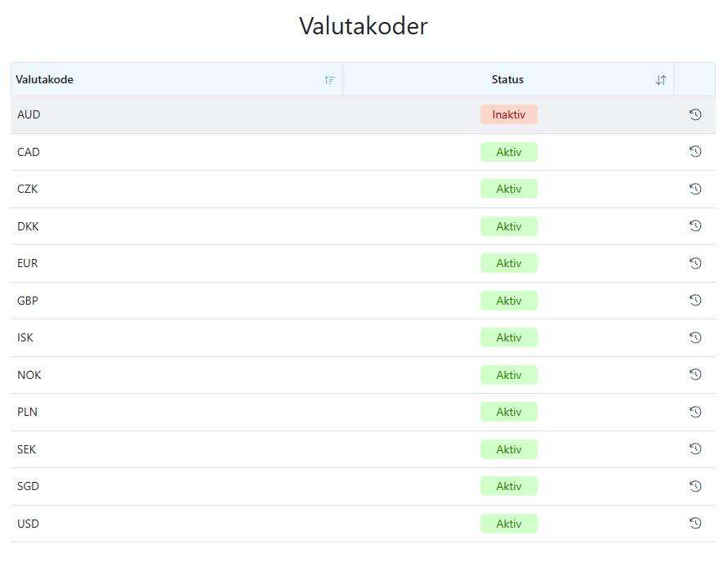Click the Aktiv badge for NOK
Viewport: 728px width, 562px height.
tap(509, 374)
